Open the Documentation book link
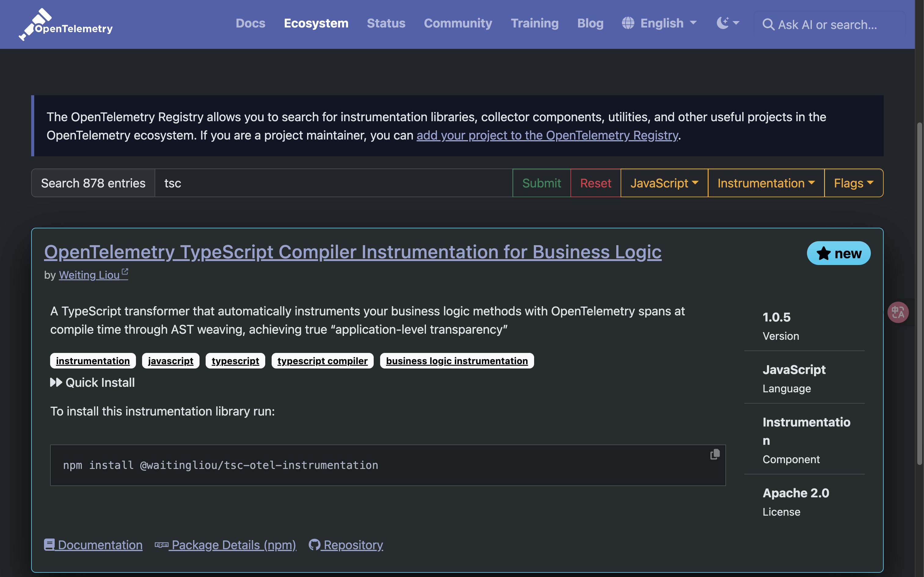Screen dimensions: 924x577 coord(94,545)
